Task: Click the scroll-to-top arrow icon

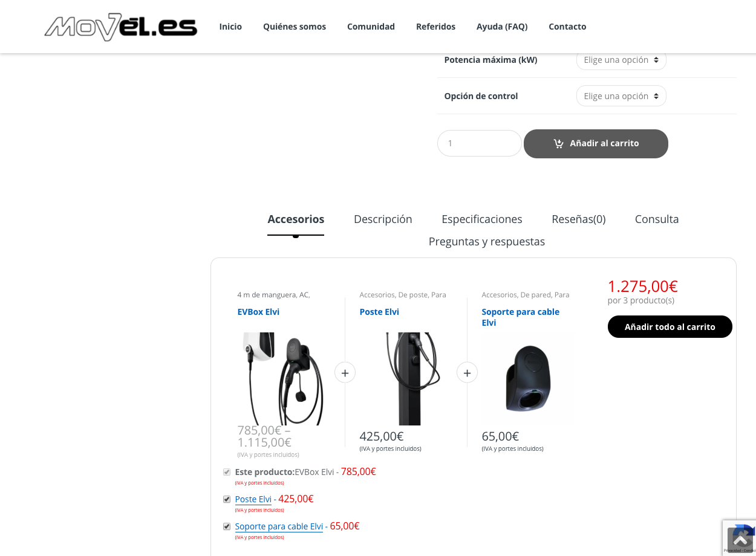Action: pyautogui.click(x=740, y=540)
